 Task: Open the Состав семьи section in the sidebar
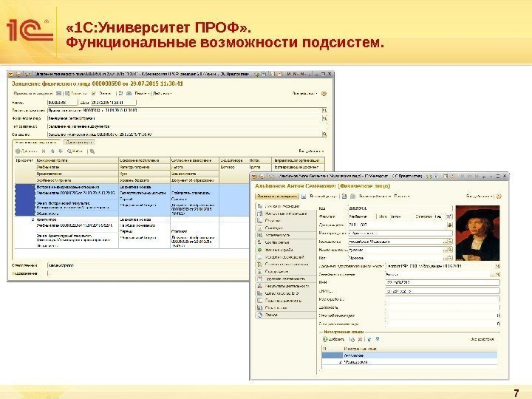point(286,242)
